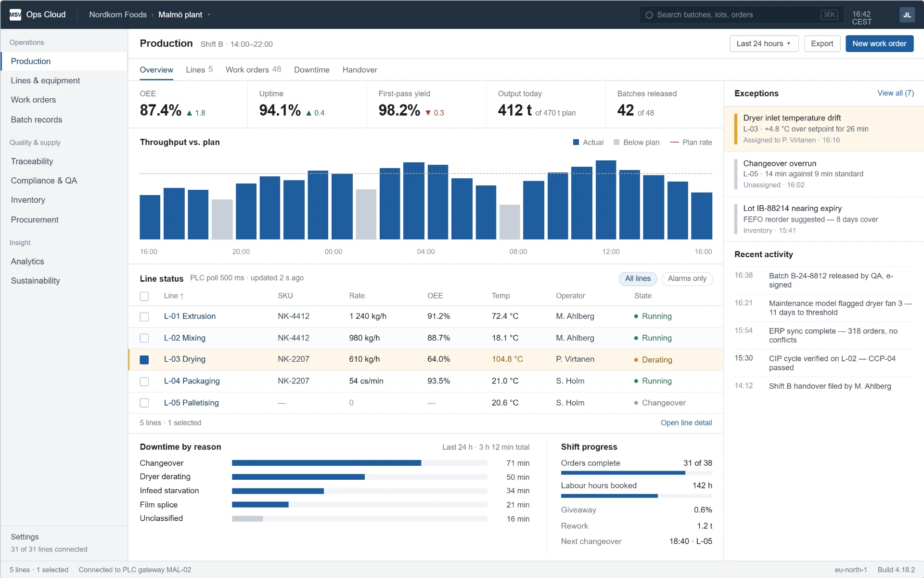Expand the Malmö plant selector arrow
This screenshot has height=578, width=924.
[209, 15]
